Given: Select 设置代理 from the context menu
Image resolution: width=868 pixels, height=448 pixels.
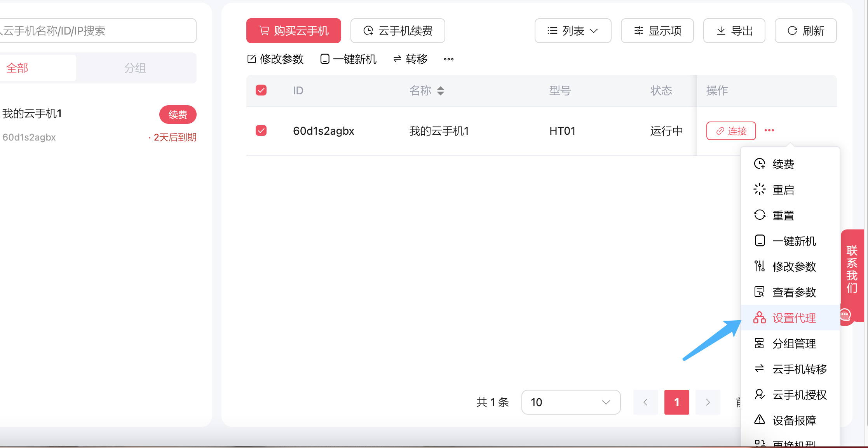Looking at the screenshot, I should (793, 318).
